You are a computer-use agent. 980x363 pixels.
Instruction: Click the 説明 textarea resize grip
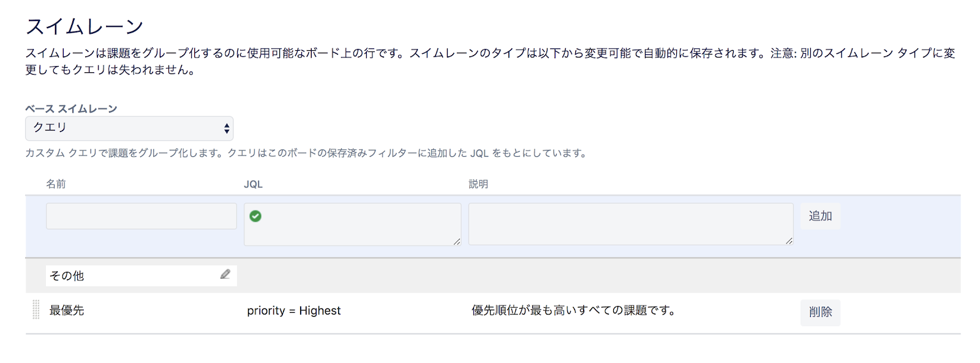click(789, 241)
